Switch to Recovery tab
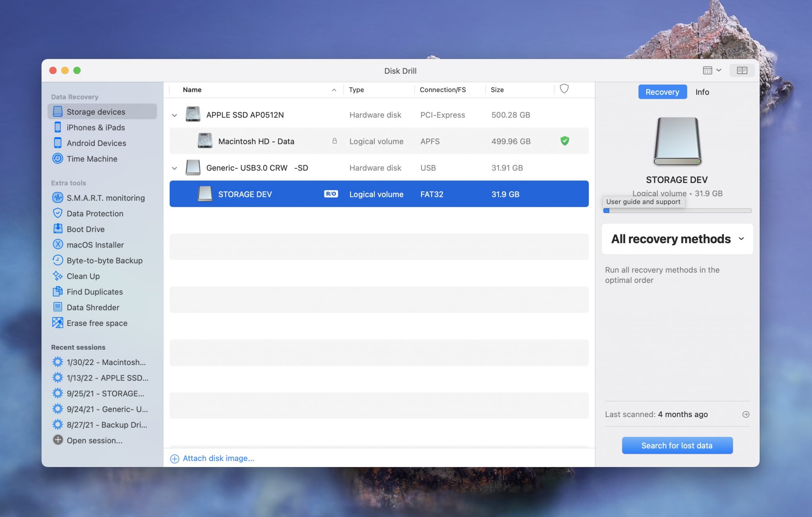The width and height of the screenshot is (812, 517). coord(662,91)
